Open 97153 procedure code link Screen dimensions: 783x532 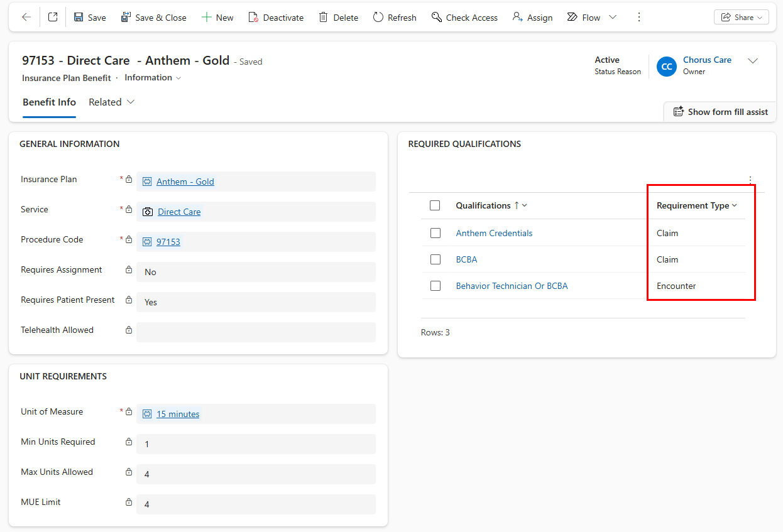[x=168, y=242]
